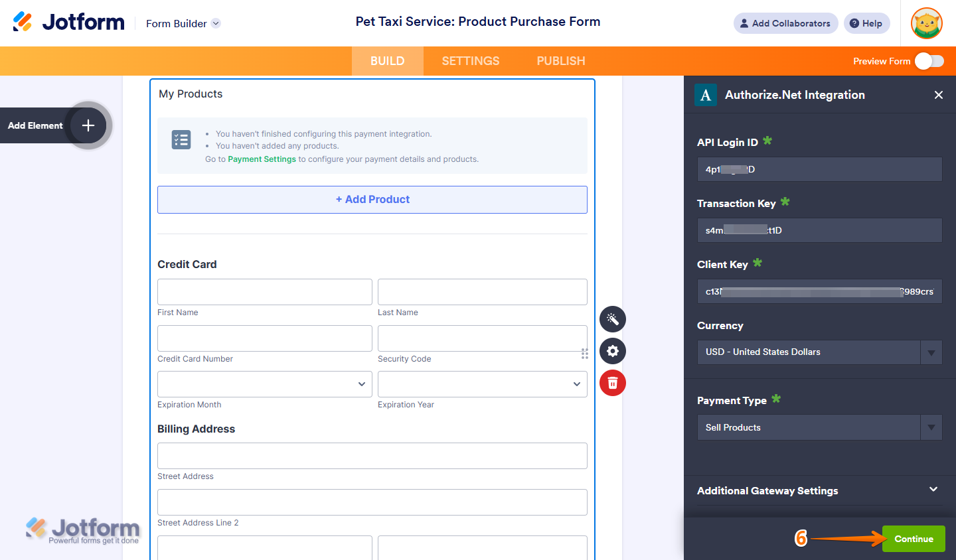Viewport: 956px width, 560px height.
Task: Toggle the Preview Form switch
Action: tap(929, 60)
